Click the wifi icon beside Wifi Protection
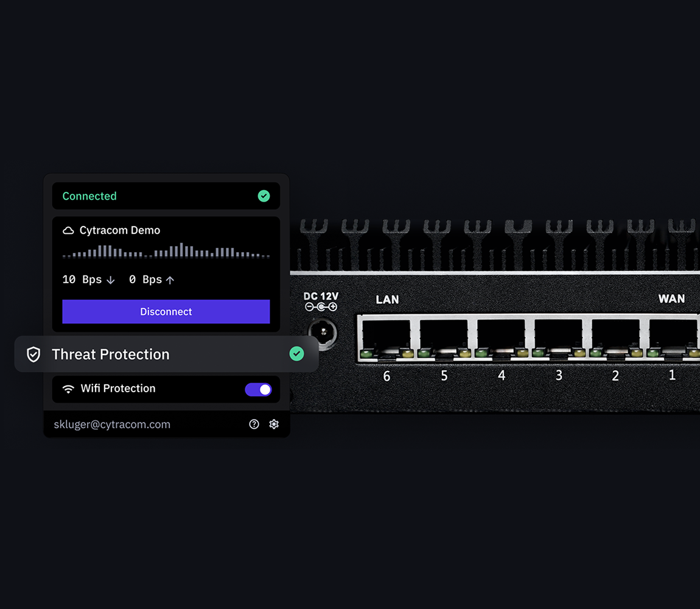This screenshot has height=609, width=700. click(x=68, y=389)
